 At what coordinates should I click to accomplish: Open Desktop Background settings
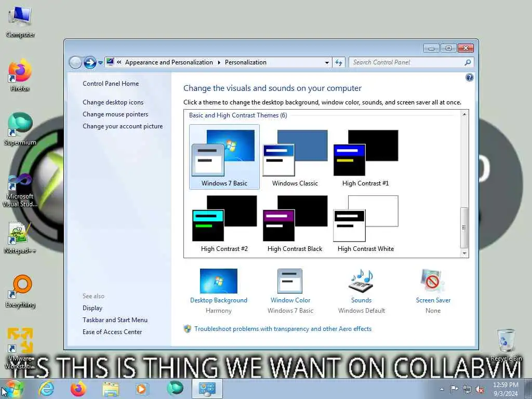click(x=219, y=291)
